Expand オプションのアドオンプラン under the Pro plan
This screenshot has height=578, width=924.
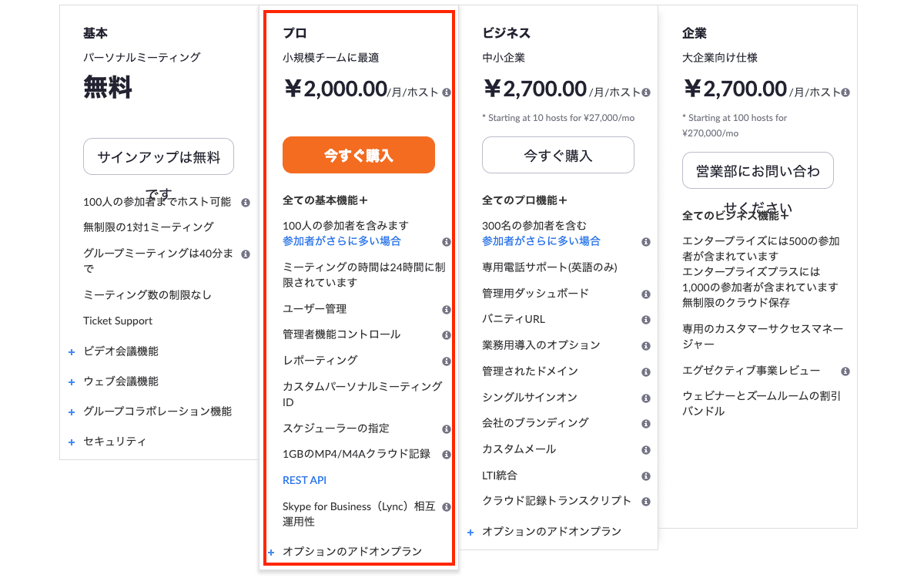click(350, 552)
